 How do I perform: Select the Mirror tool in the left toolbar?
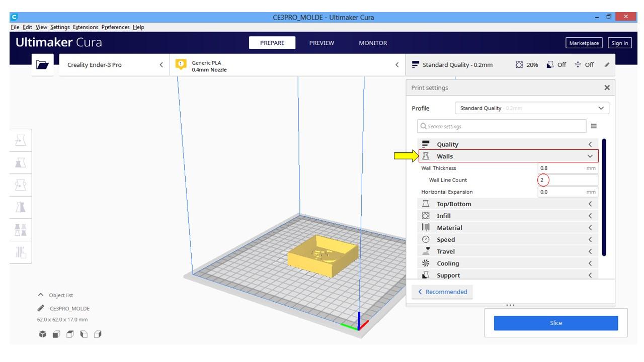[x=21, y=207]
